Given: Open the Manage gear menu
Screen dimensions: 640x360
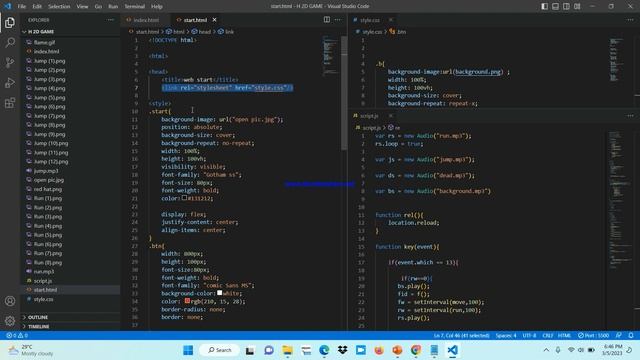Looking at the screenshot, I should tap(10, 321).
